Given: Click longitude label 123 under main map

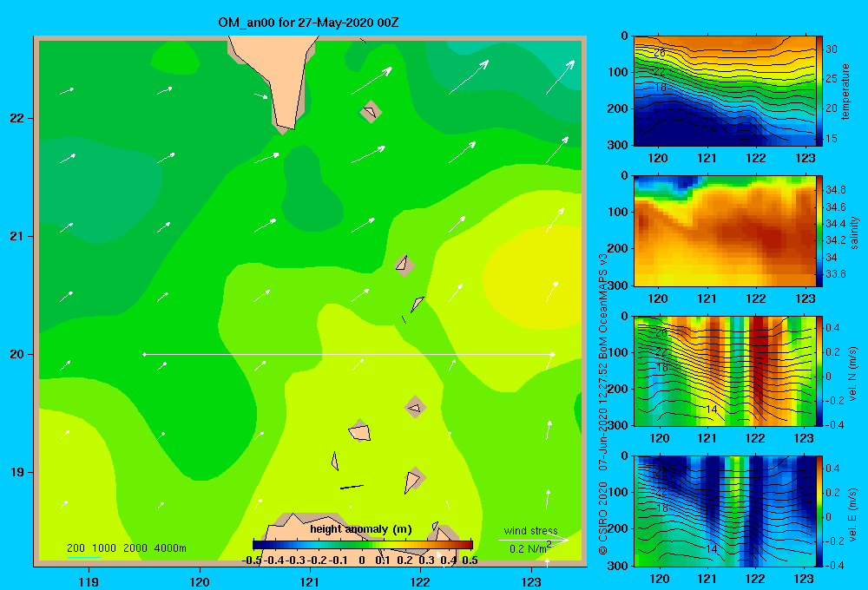Looking at the screenshot, I should (531, 581).
